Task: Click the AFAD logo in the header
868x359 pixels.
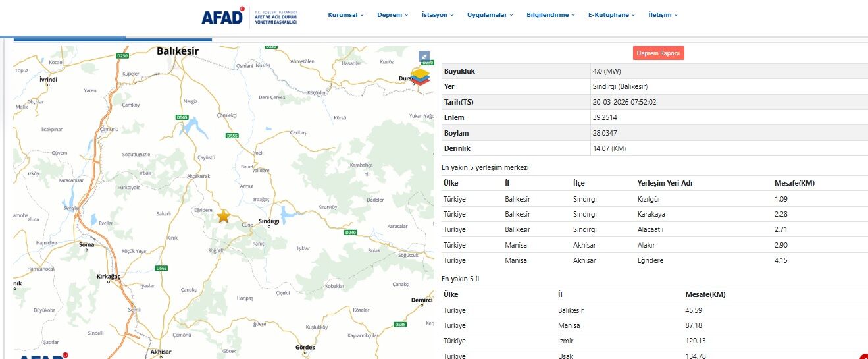Action: 223,16
